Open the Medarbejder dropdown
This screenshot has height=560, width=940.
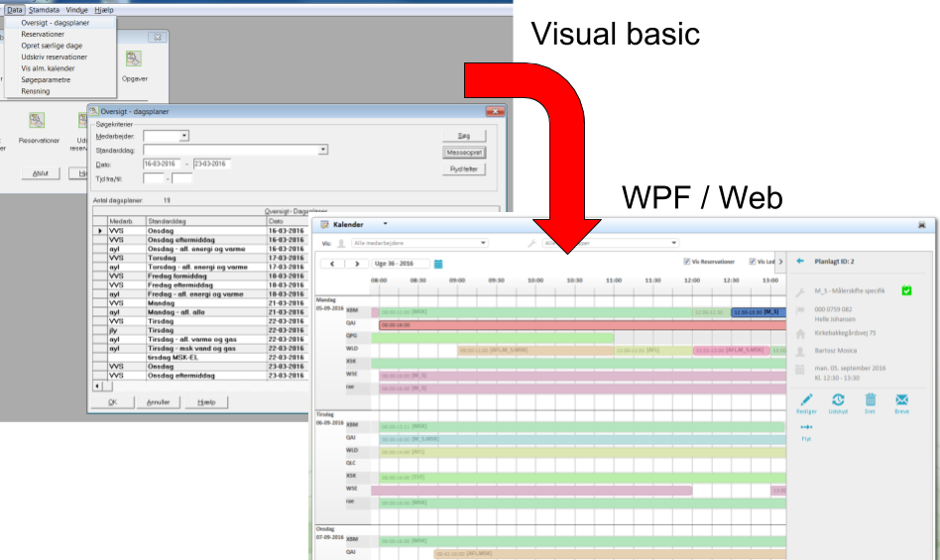coord(184,136)
